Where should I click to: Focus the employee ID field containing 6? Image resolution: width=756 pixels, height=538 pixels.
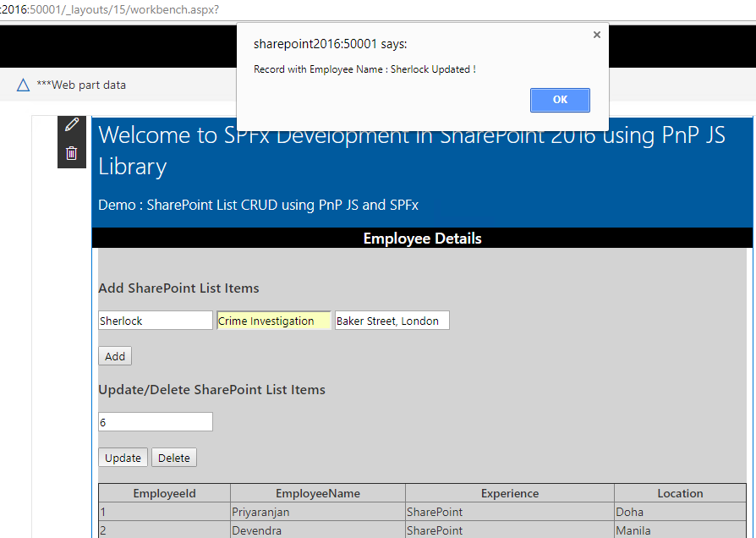156,422
